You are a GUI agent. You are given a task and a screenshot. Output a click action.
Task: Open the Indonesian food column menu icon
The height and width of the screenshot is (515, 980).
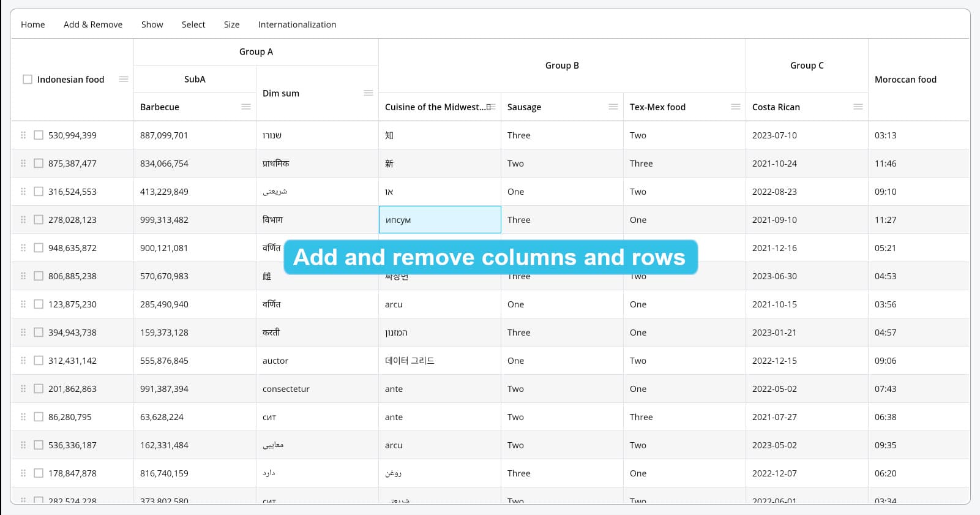pyautogui.click(x=124, y=80)
